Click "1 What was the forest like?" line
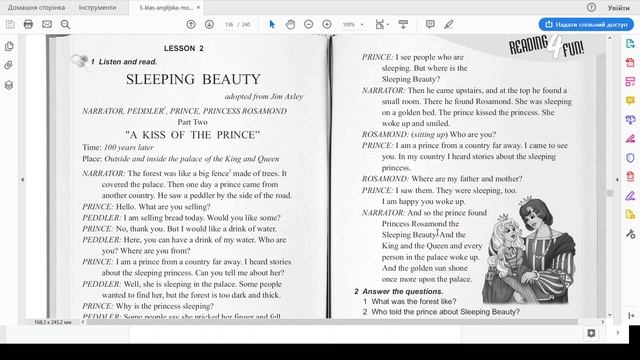The image size is (640, 360). [410, 301]
